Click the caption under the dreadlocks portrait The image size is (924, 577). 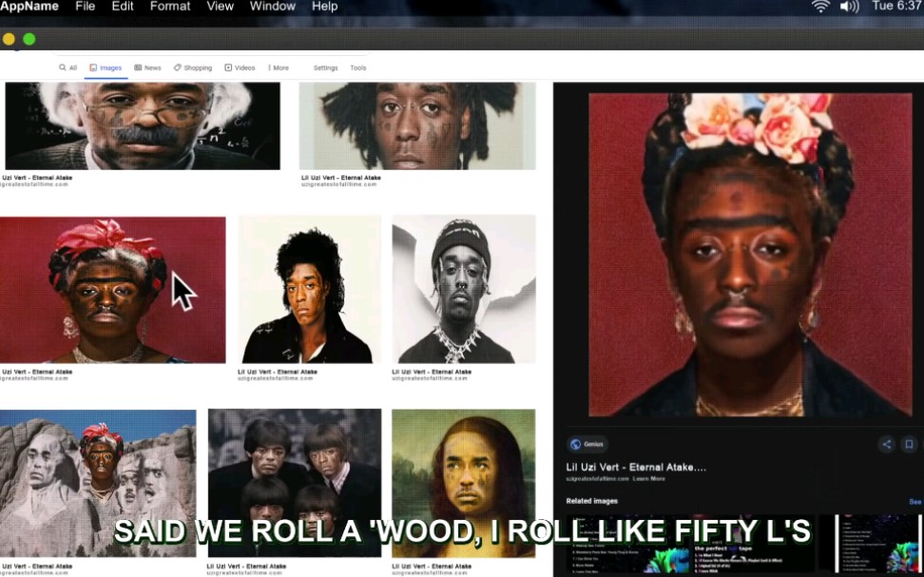point(341,178)
